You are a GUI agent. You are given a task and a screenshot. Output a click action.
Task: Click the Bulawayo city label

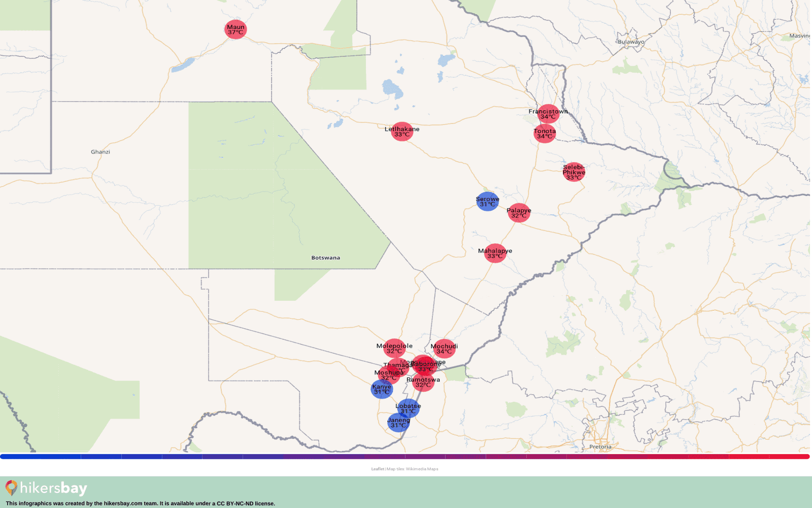pos(631,42)
